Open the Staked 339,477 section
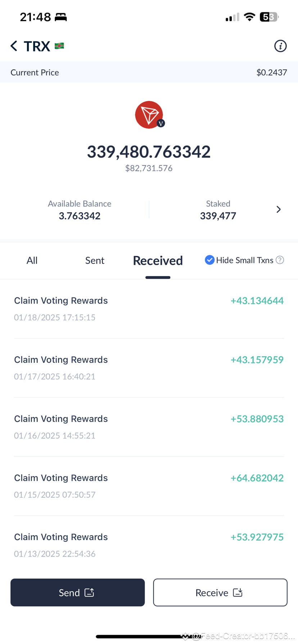 click(x=218, y=210)
